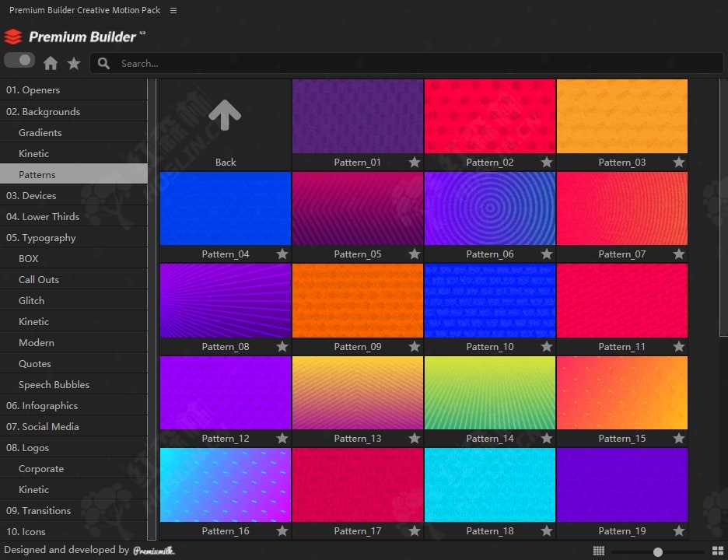Expand the 01. Openers category
This screenshot has height=560, width=728.
pyautogui.click(x=74, y=90)
